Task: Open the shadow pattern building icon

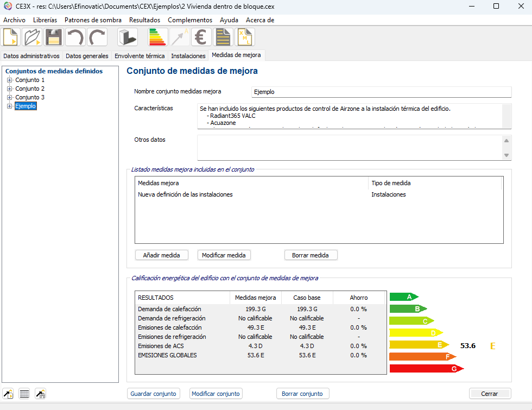Action: (x=128, y=37)
